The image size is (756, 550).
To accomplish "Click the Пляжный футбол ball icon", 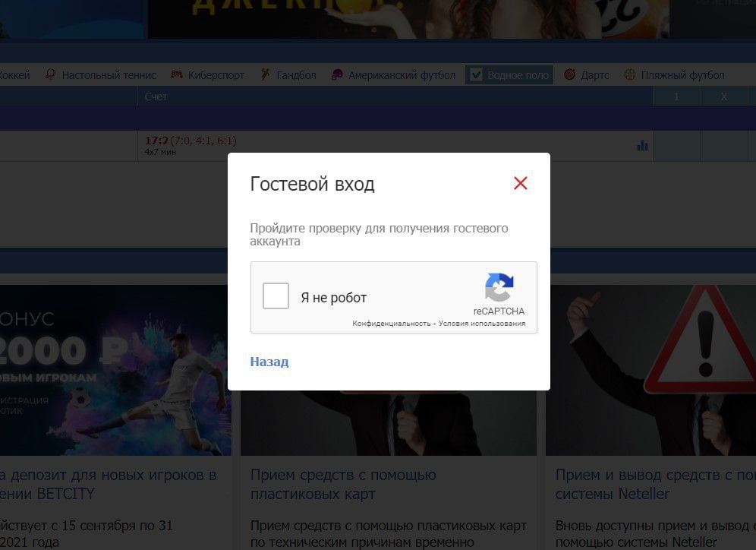I will point(629,74).
